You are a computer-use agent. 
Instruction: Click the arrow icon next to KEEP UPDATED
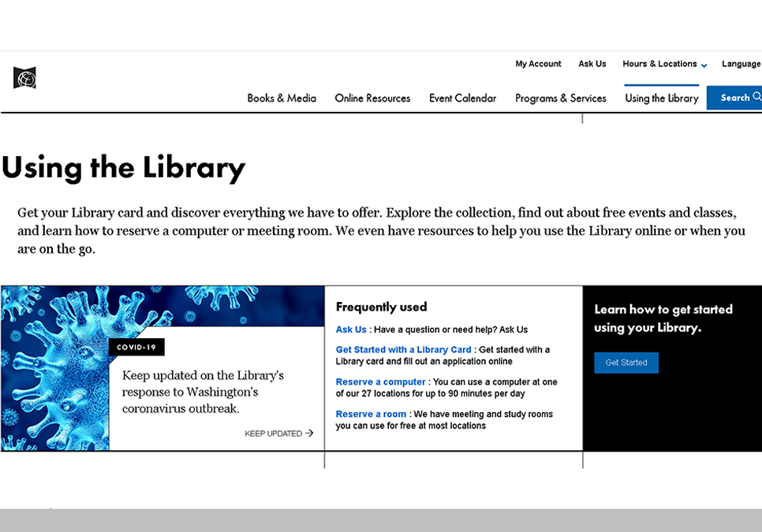tap(309, 433)
